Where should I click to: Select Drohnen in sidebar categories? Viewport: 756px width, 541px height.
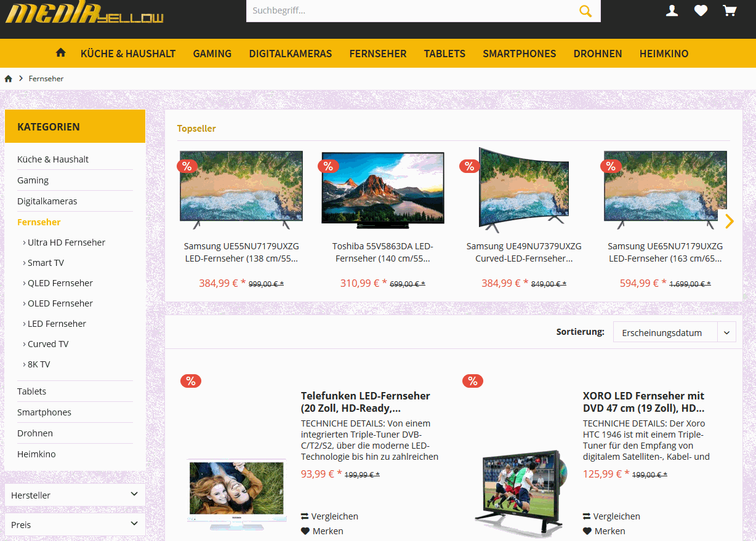click(x=35, y=433)
